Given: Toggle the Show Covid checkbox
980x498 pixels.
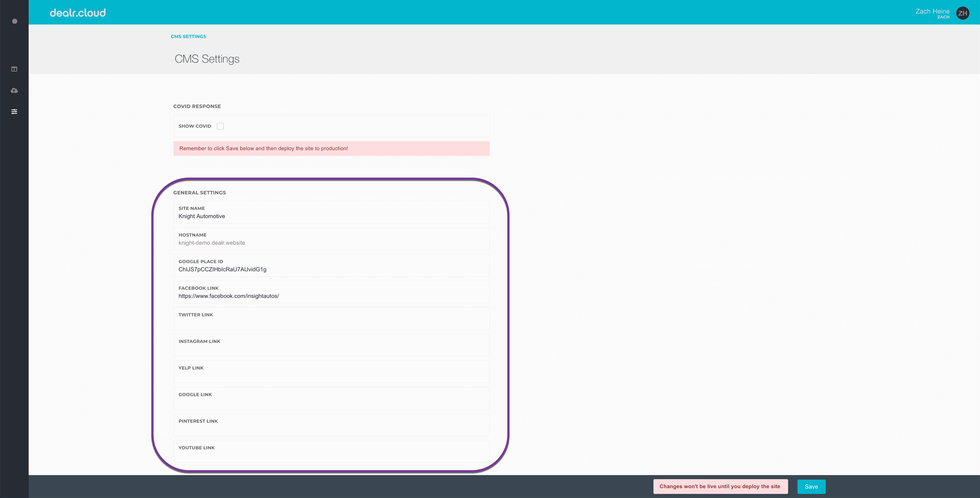Looking at the screenshot, I should [x=220, y=126].
